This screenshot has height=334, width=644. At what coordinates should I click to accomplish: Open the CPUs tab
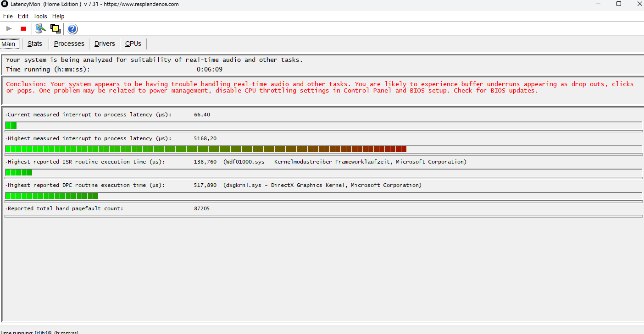(133, 44)
